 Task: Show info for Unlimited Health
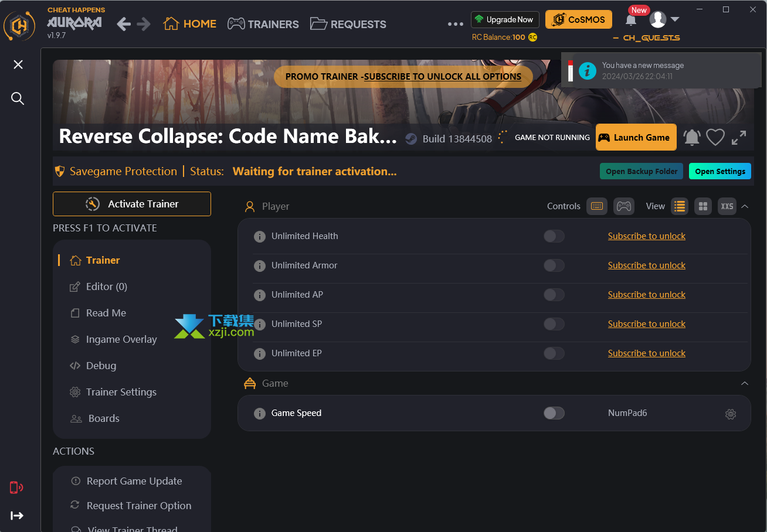click(260, 237)
